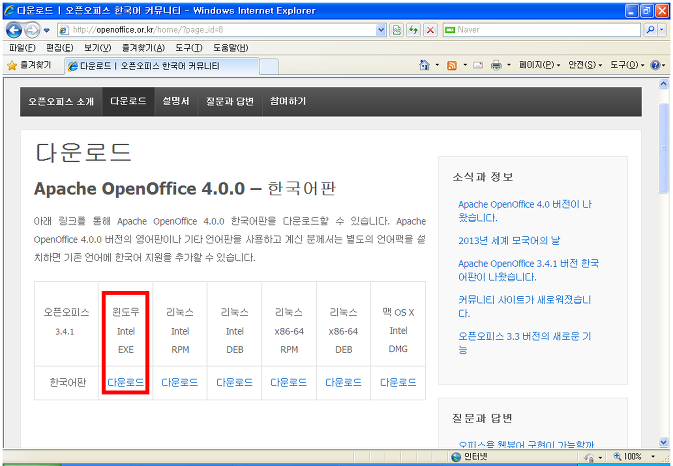Go to 오픈오피스 소개 navigation item
673x466 pixels.
(x=61, y=102)
